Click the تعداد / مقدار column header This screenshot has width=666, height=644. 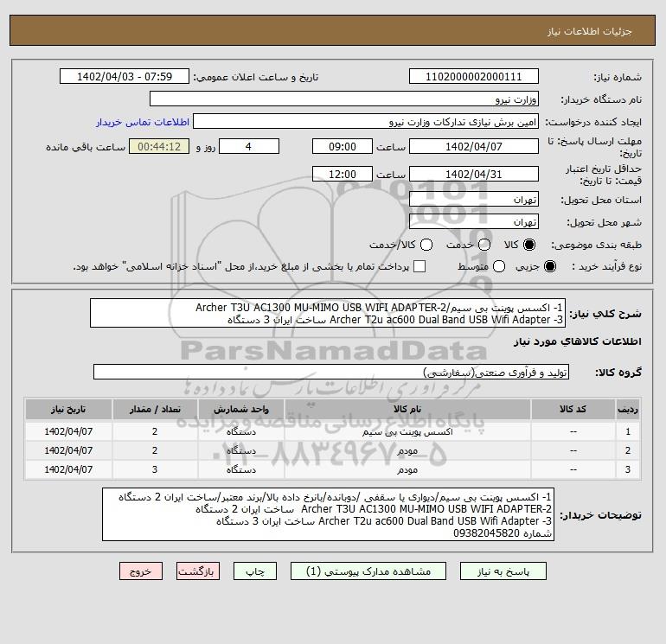click(x=155, y=409)
